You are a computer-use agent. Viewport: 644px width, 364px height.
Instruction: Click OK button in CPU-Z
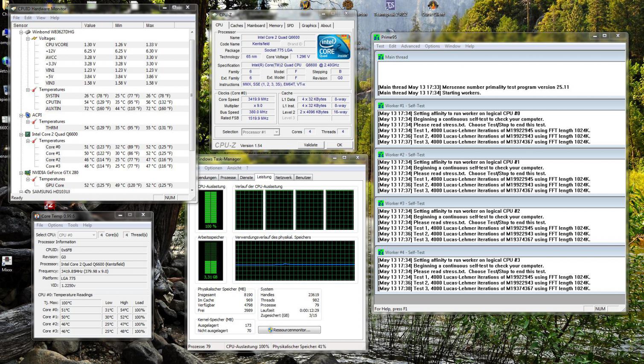click(340, 145)
